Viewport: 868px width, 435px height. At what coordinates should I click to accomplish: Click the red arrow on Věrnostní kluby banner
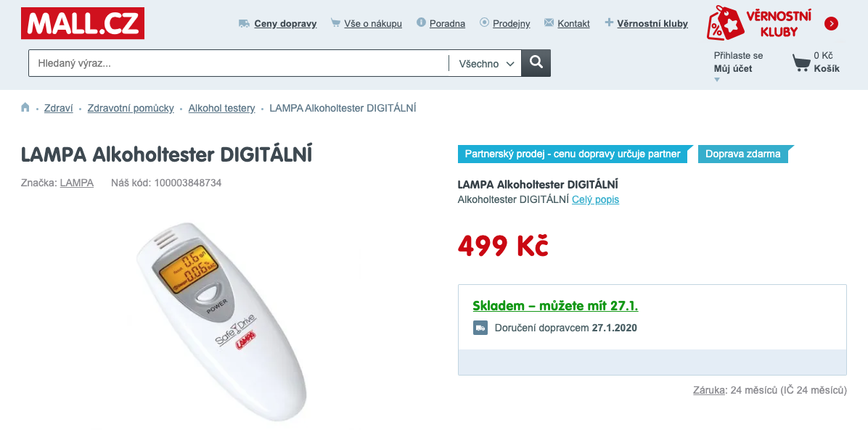click(831, 24)
